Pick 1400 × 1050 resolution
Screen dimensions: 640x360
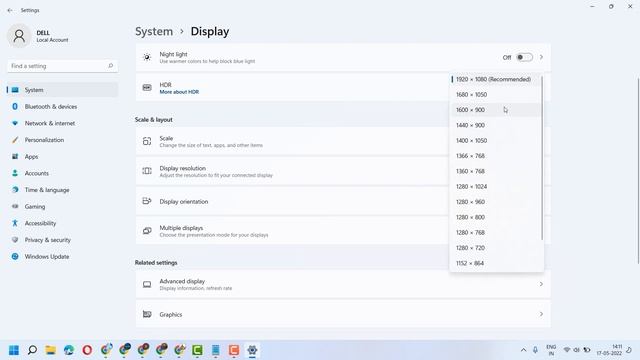(496, 140)
